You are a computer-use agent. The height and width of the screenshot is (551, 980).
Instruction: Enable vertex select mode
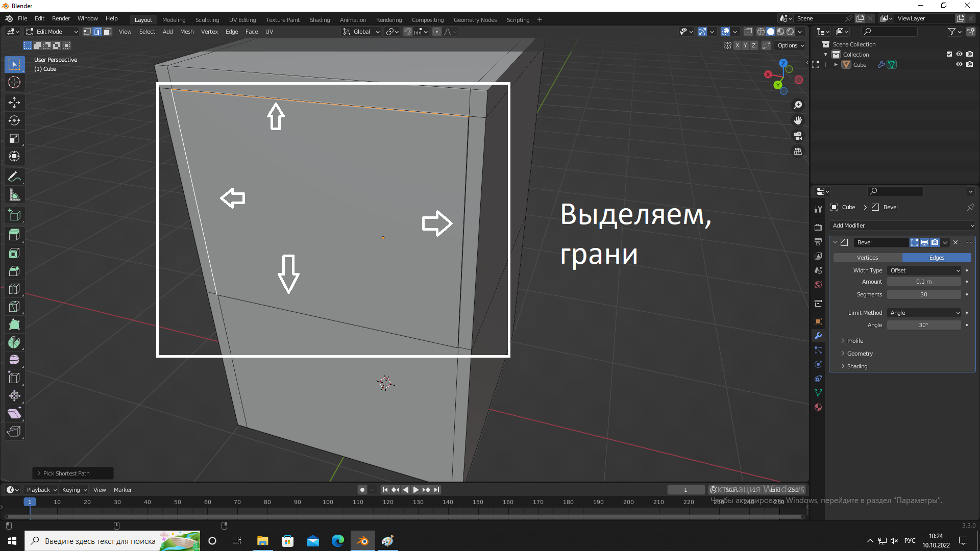pyautogui.click(x=87, y=32)
